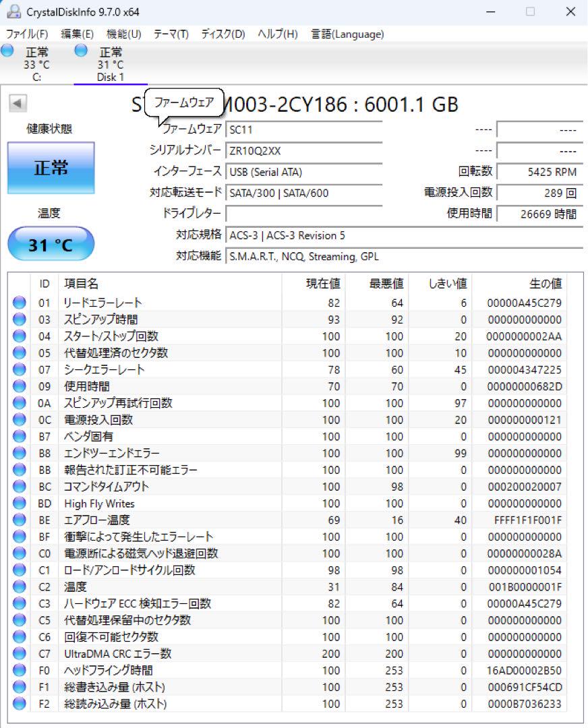
Task: Click the ACS-3 | ACS-3 Revision 5 field
Action: [x=404, y=235]
